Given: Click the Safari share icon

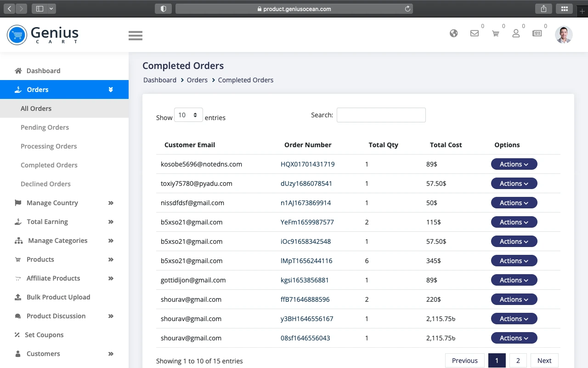Looking at the screenshot, I should click(x=544, y=9).
